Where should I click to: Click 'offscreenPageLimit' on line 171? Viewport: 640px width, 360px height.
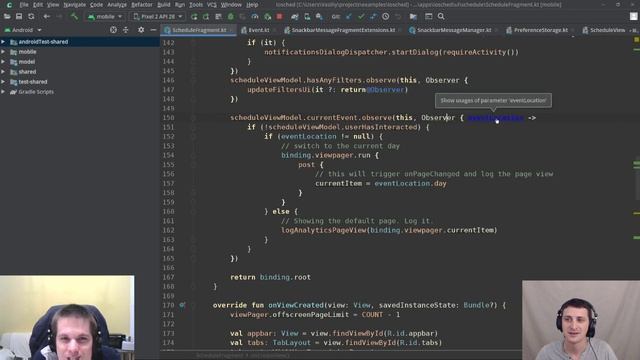point(310,315)
